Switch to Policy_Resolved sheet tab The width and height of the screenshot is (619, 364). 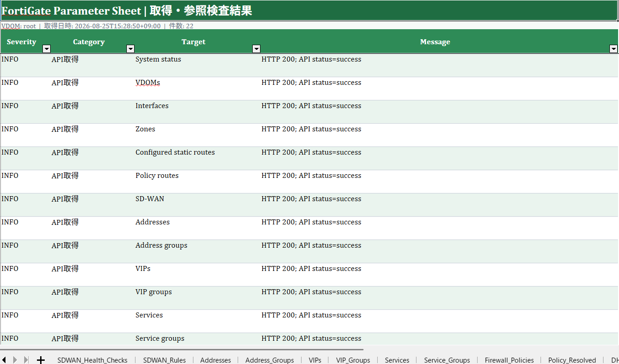(x=572, y=360)
